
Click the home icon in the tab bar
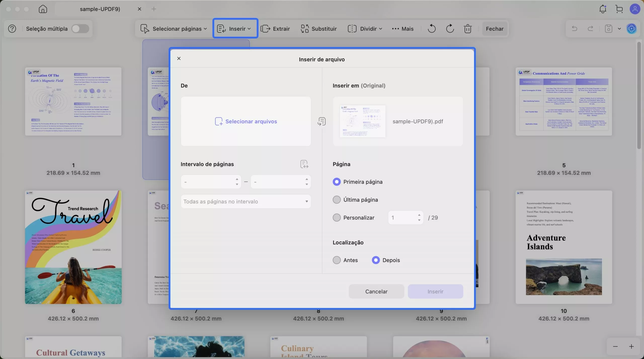pos(43,9)
